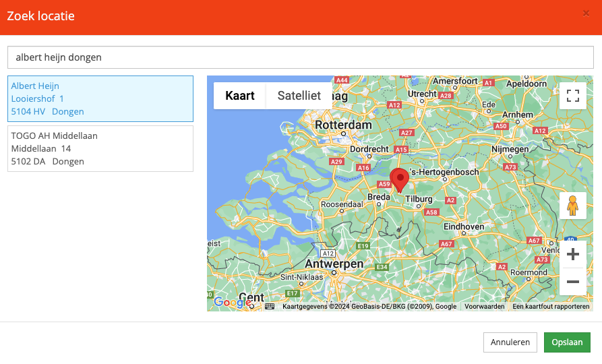This screenshot has height=364, width=602.
Task: Click Rotterdam label on the map
Action: click(343, 125)
